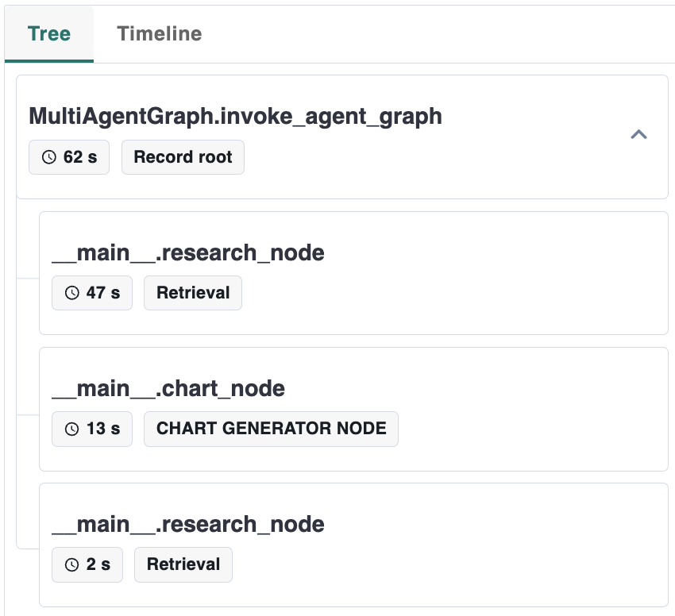This screenshot has height=616, width=675.
Task: Open the __main__.chart_node entry
Action: (168, 388)
